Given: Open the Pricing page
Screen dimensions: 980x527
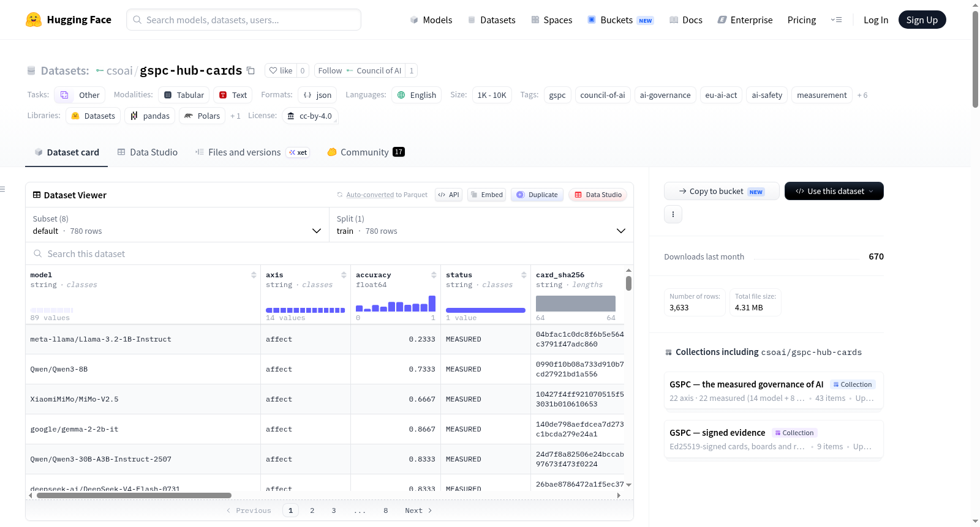Looking at the screenshot, I should click(802, 20).
